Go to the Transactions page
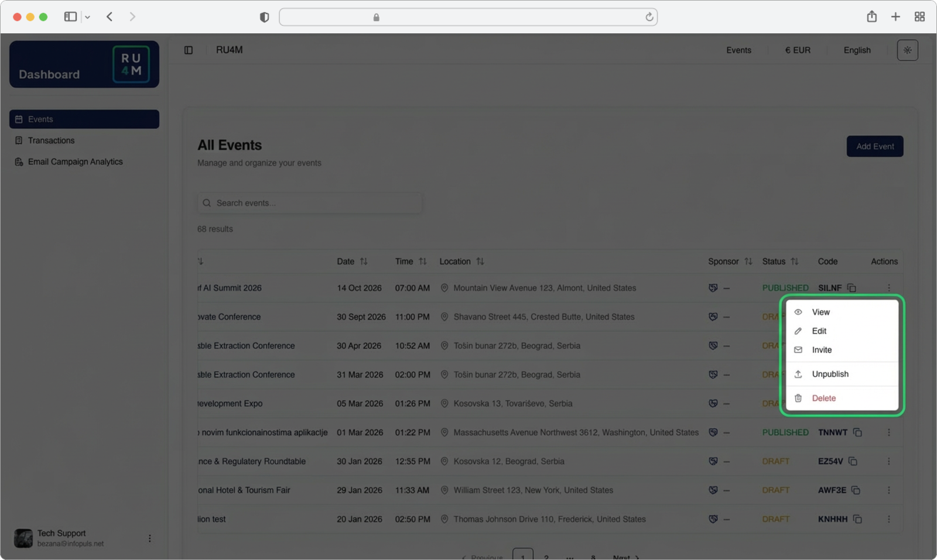The width and height of the screenshot is (937, 560). [x=51, y=140]
